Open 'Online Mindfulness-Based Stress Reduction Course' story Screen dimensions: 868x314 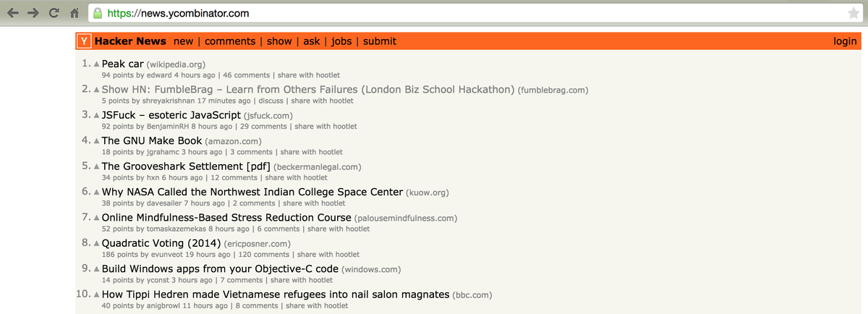(226, 218)
